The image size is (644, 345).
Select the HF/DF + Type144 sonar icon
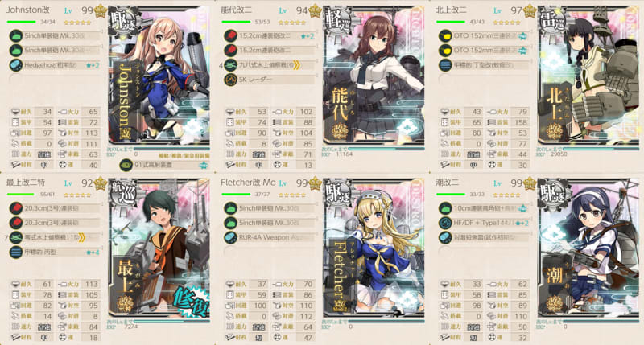[445, 223]
